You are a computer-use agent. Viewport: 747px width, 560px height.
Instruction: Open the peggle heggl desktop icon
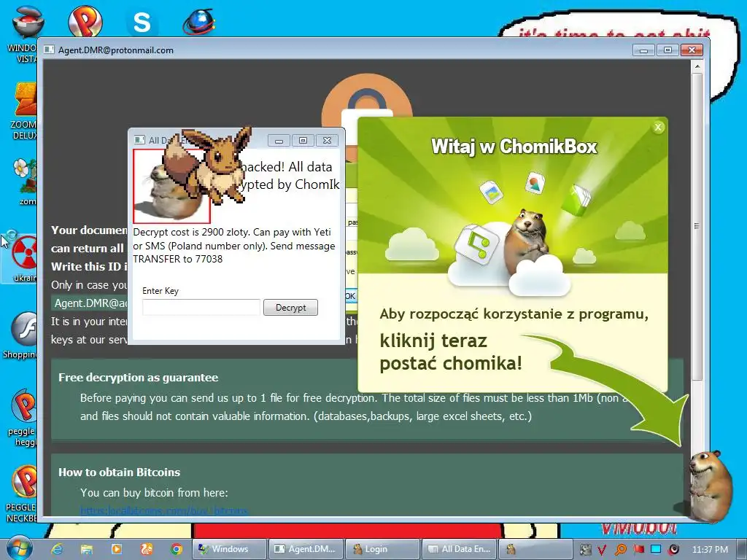click(x=23, y=417)
